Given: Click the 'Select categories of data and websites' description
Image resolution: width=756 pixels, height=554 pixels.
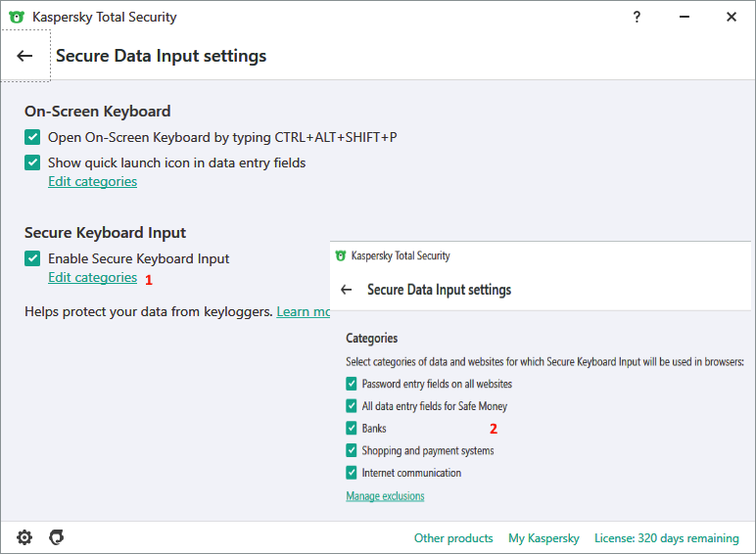Looking at the screenshot, I should pyautogui.click(x=544, y=362).
